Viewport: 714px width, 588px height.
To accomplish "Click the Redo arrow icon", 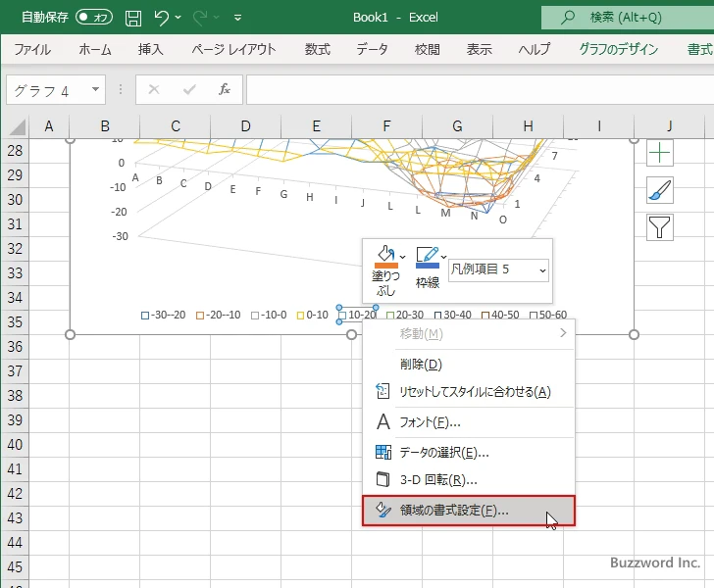I will 200,18.
